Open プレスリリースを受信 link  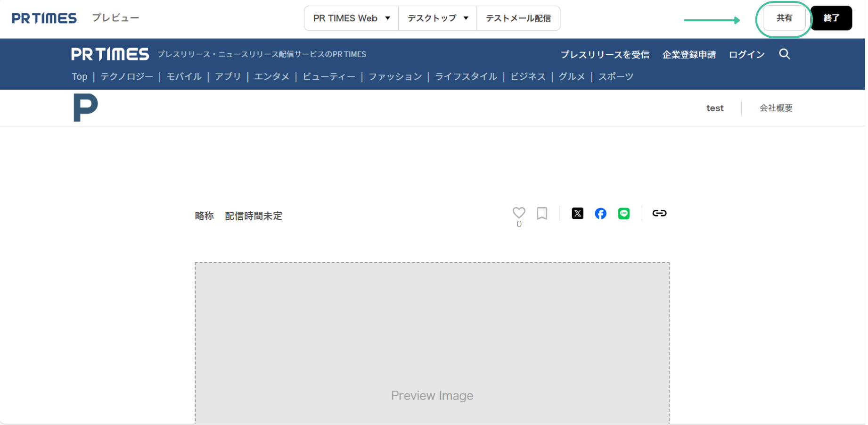pyautogui.click(x=605, y=55)
